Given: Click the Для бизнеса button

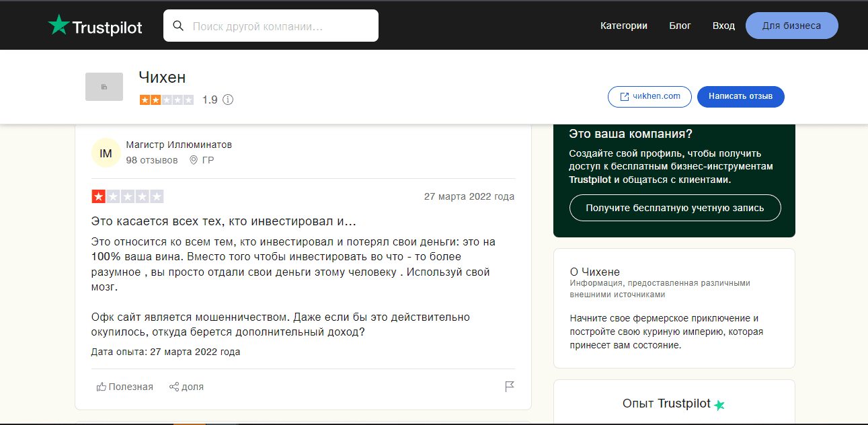Looking at the screenshot, I should point(791,25).
